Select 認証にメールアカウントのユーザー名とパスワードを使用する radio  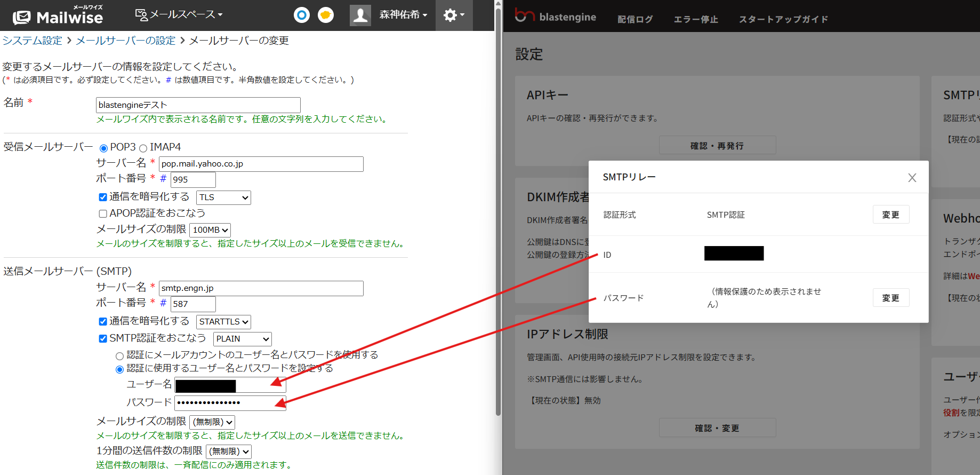coord(119,356)
